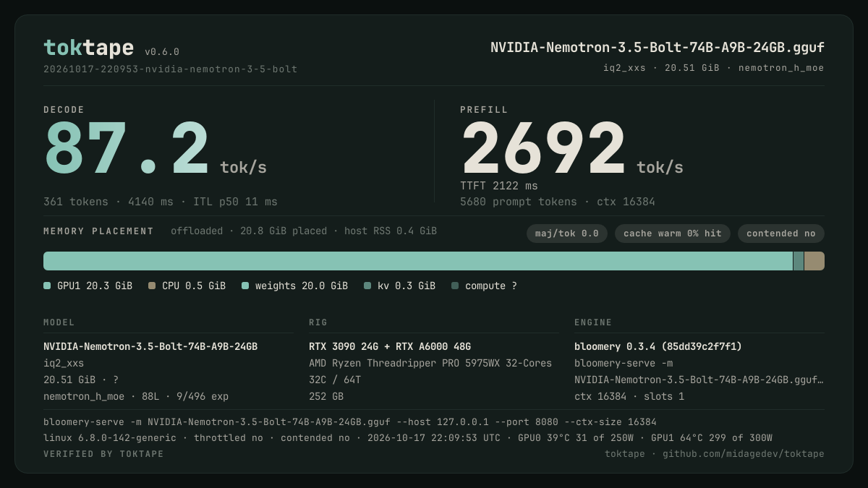Click the iq2_xxs row in MODEL column
Image resolution: width=868 pixels, height=488 pixels.
click(64, 363)
